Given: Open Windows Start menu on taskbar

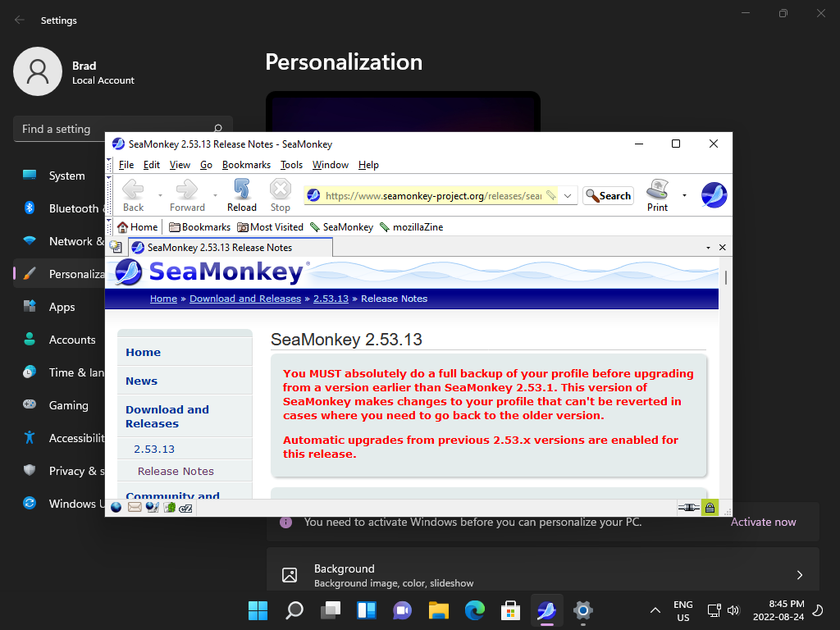Looking at the screenshot, I should coord(258,610).
